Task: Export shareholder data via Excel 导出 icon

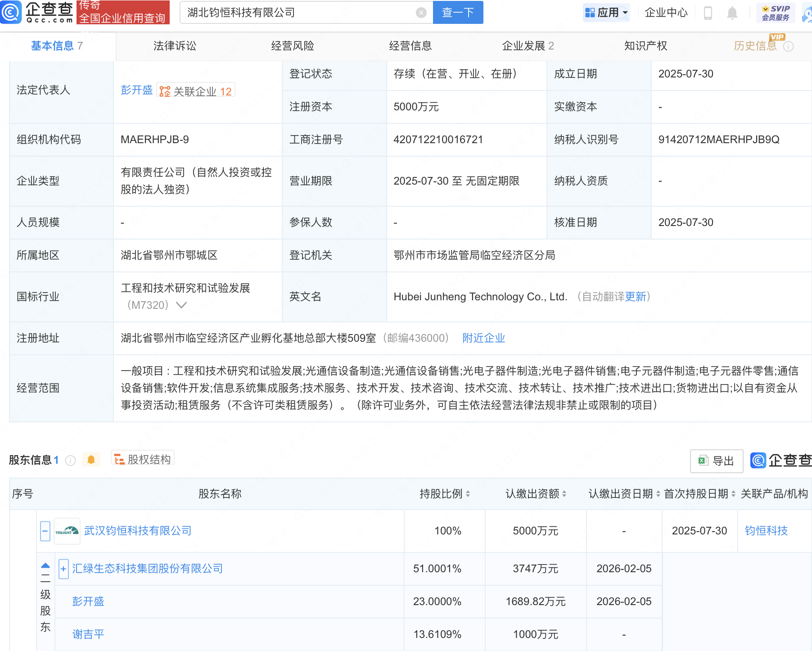Action: (x=716, y=460)
